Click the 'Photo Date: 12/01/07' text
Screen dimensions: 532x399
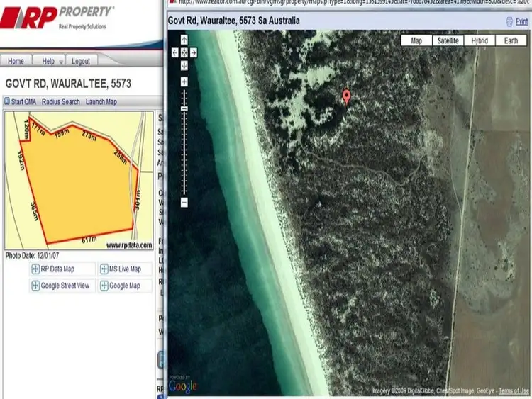[x=32, y=255]
